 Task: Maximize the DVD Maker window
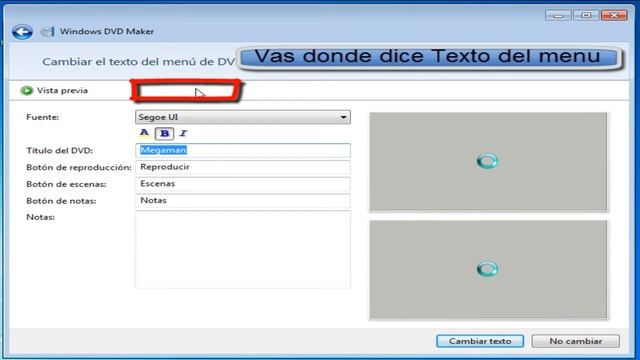pyautogui.click(x=586, y=16)
